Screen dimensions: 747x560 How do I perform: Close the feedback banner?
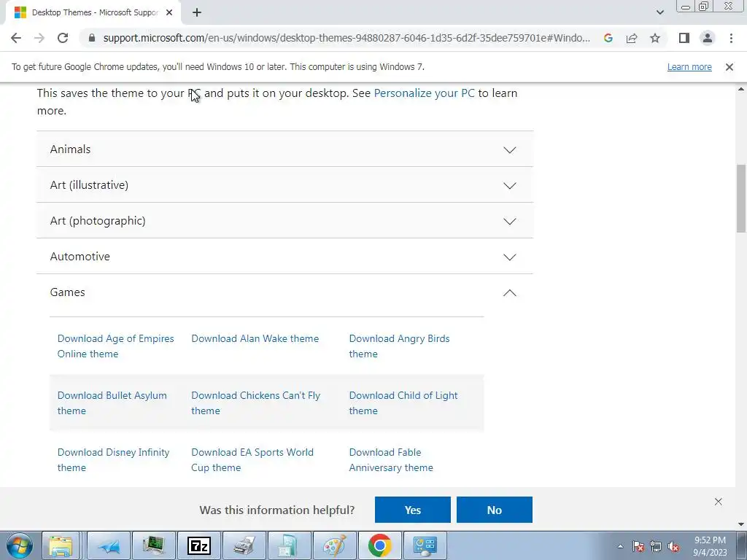click(x=719, y=502)
